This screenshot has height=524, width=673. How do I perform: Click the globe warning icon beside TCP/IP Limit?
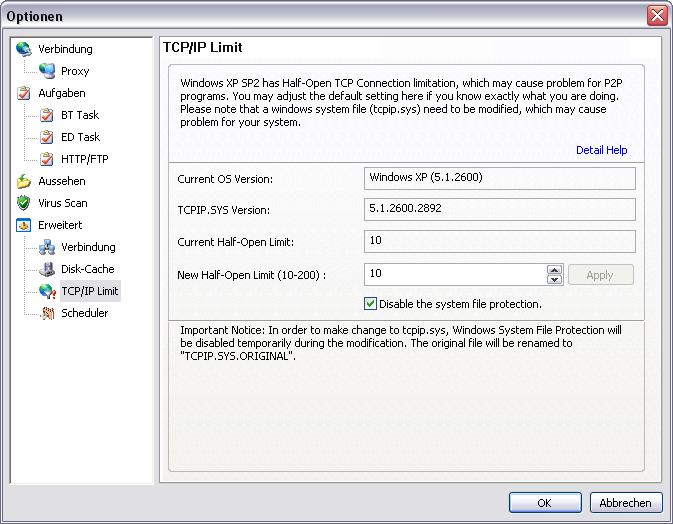47,291
